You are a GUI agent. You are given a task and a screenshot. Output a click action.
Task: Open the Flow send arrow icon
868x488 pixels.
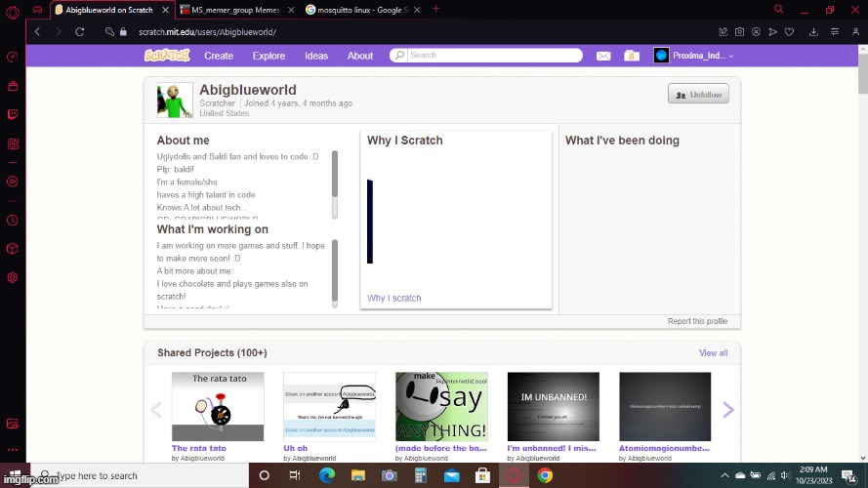click(772, 32)
